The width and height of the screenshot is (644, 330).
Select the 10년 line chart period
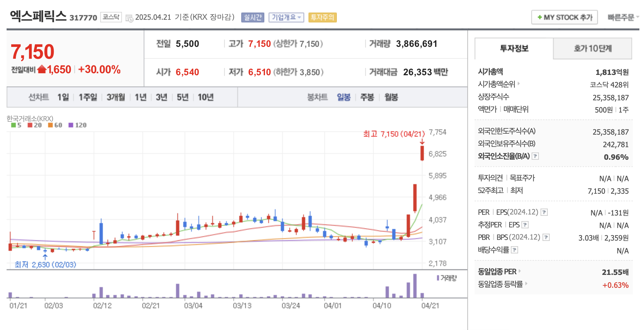pyautogui.click(x=206, y=97)
